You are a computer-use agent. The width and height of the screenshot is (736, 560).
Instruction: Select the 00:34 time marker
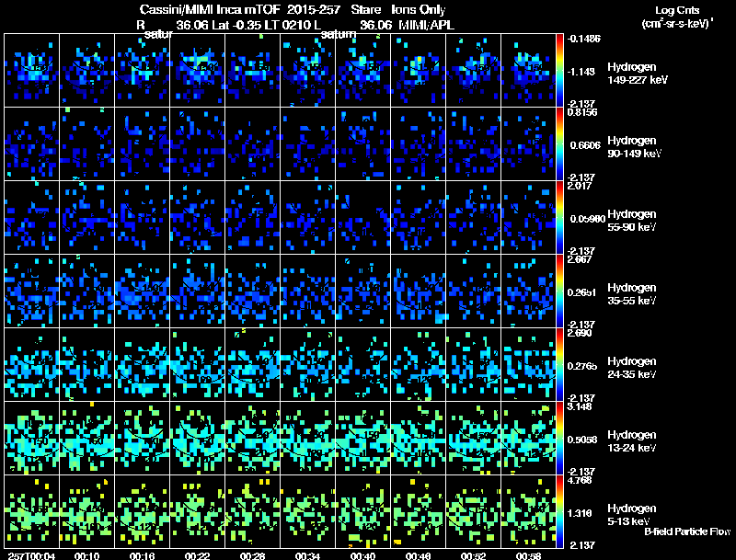308,555
